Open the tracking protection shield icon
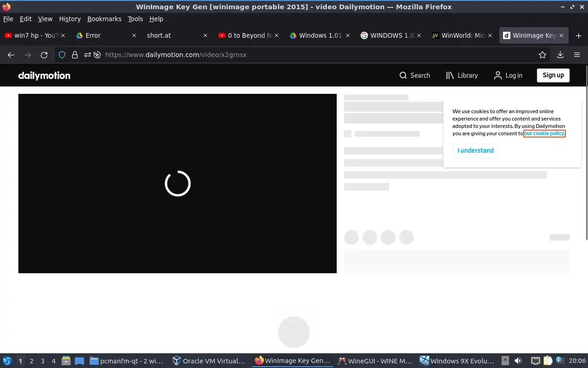This screenshot has width=588, height=368. pos(62,55)
